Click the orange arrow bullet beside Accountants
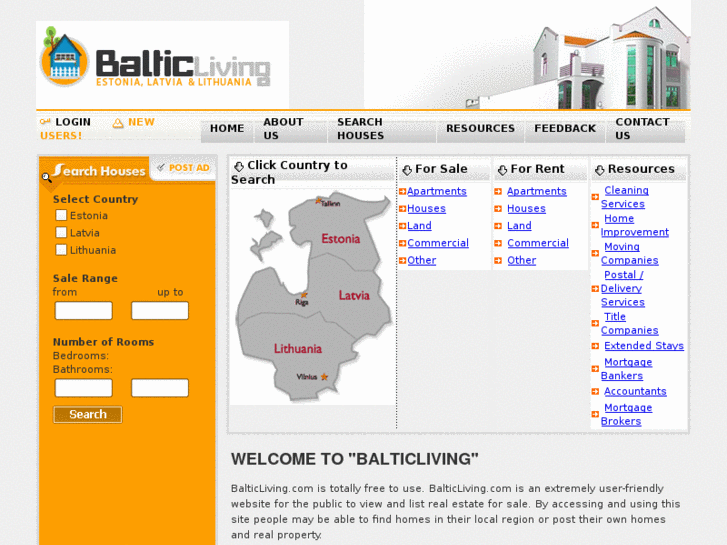This screenshot has width=727, height=545. [595, 391]
